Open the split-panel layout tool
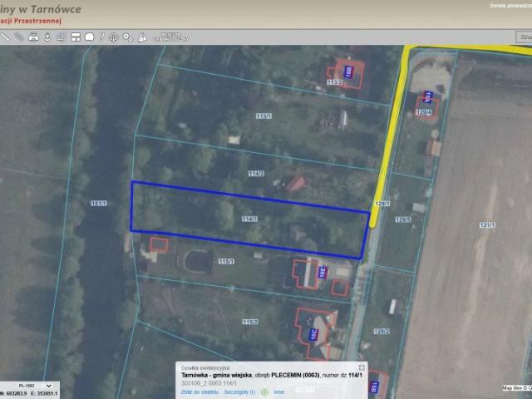Image resolution: width=532 pixels, height=399 pixels. click(74, 37)
